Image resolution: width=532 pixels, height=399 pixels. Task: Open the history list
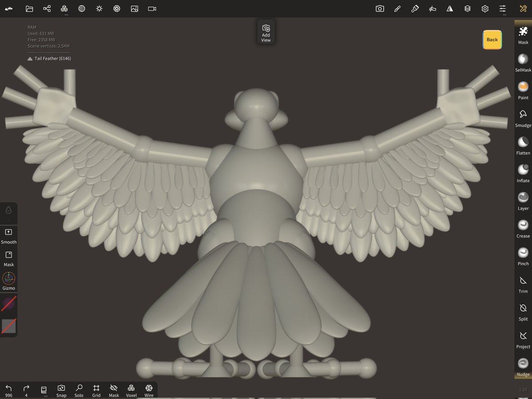(44, 391)
